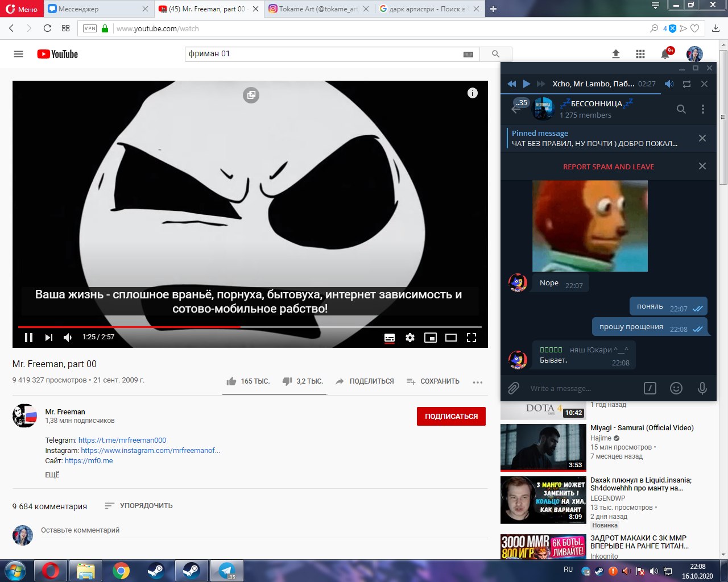
Task: Open Daxak плюнул в Liquid.insania video
Action: (x=543, y=500)
